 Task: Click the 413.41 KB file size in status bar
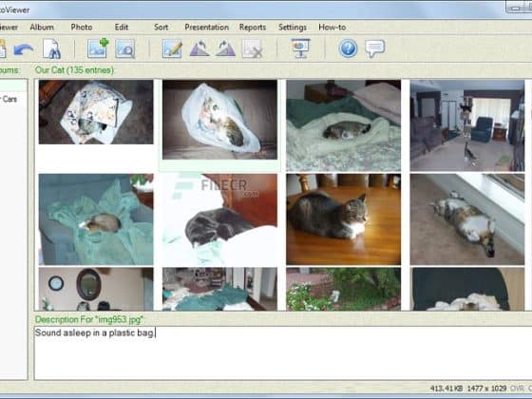pyautogui.click(x=446, y=389)
